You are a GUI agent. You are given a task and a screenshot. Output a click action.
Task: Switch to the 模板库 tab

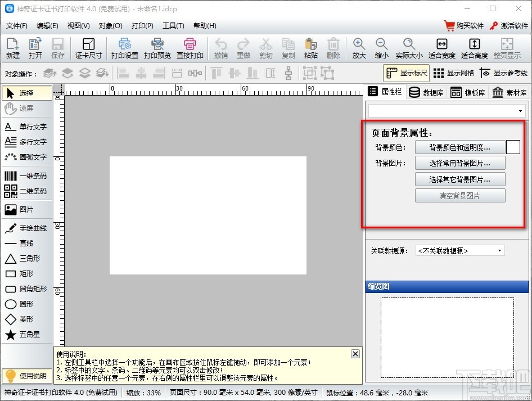pyautogui.click(x=468, y=93)
